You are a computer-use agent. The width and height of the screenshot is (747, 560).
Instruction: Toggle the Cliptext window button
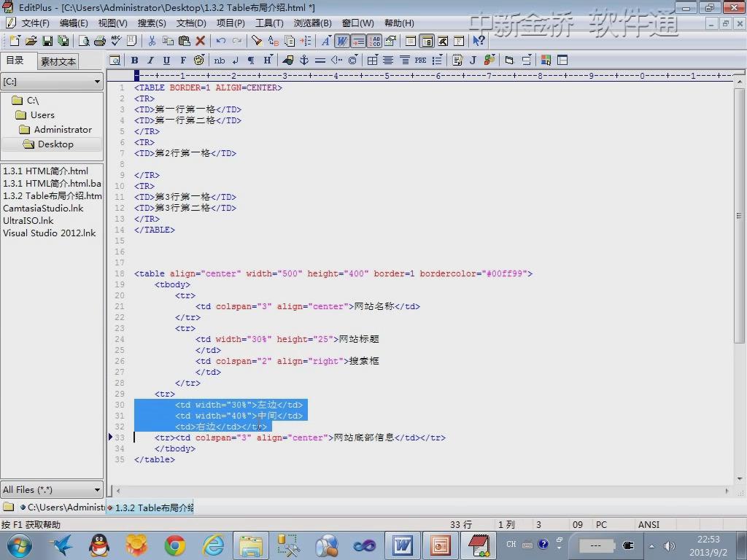(411, 41)
